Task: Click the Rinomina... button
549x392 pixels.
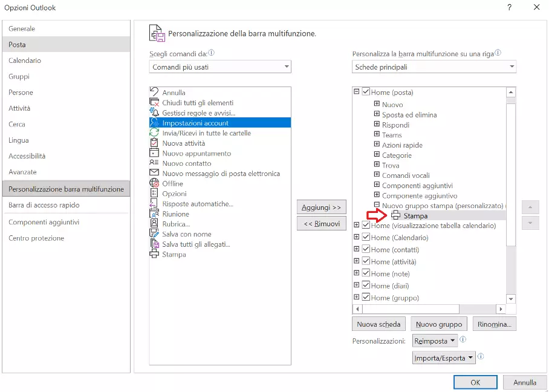Action: (495, 324)
